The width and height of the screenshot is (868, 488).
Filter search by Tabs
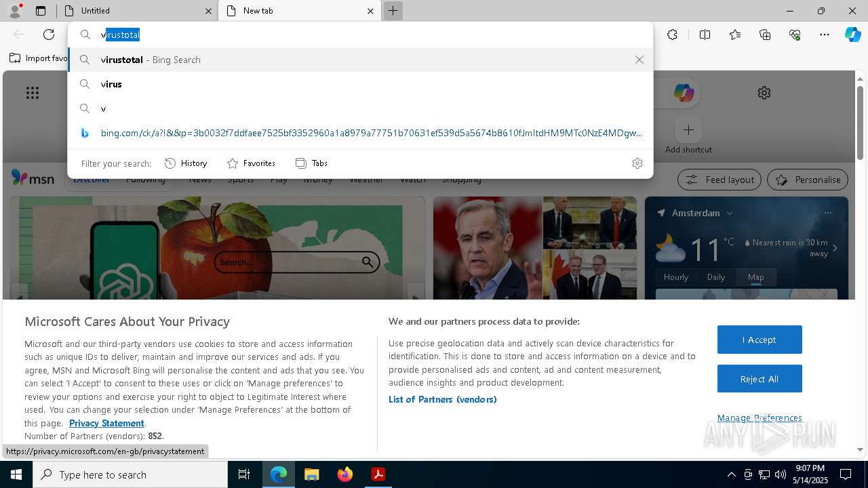(311, 163)
